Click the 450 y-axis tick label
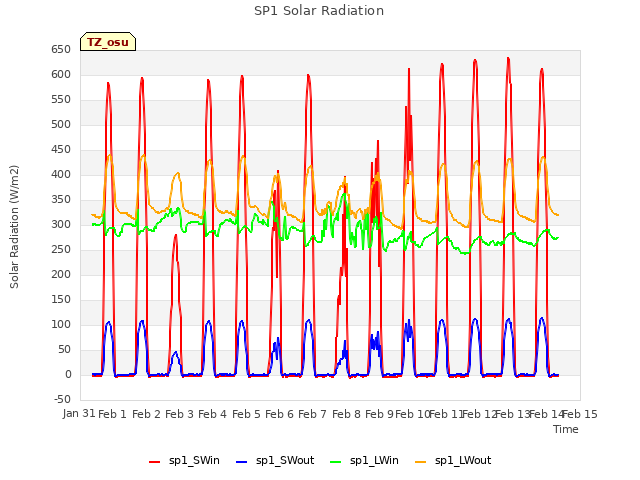The height and width of the screenshot is (480, 640). tap(61, 150)
